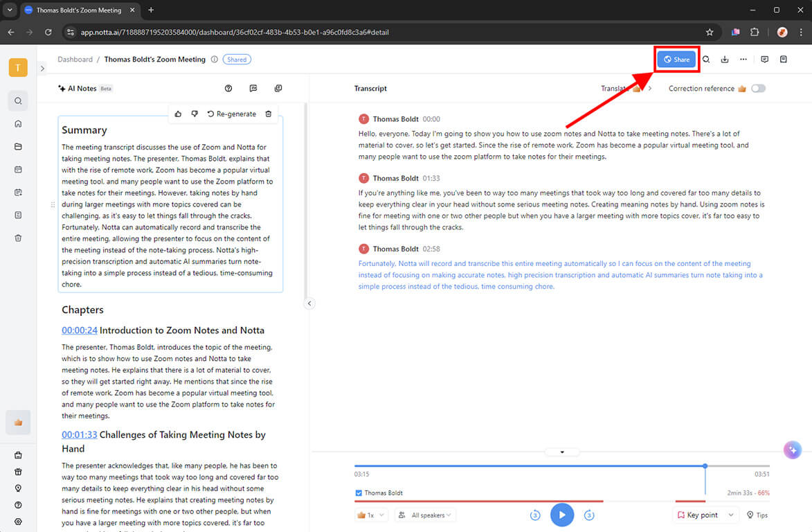Click the info icon beside meeting title

point(215,60)
